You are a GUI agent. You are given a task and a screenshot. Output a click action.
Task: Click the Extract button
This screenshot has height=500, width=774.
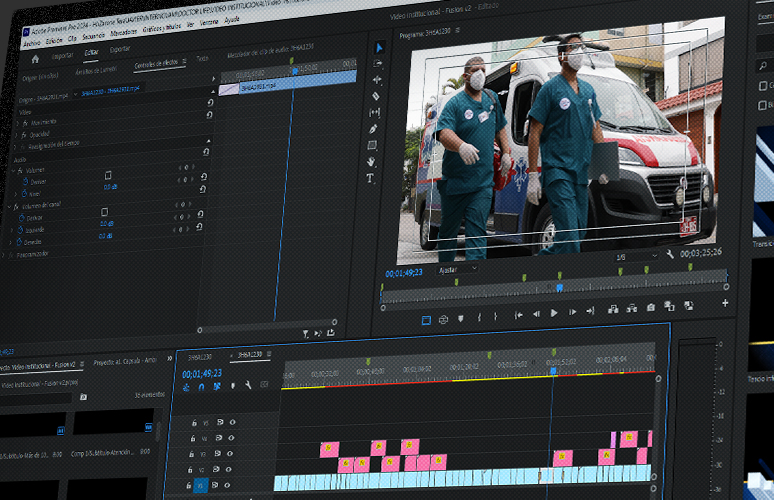(x=631, y=308)
